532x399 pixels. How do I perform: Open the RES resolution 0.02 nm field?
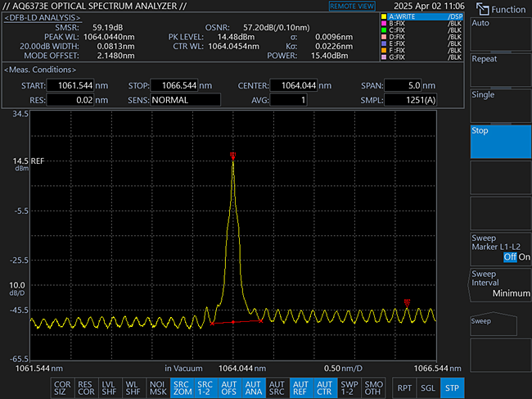pos(70,100)
